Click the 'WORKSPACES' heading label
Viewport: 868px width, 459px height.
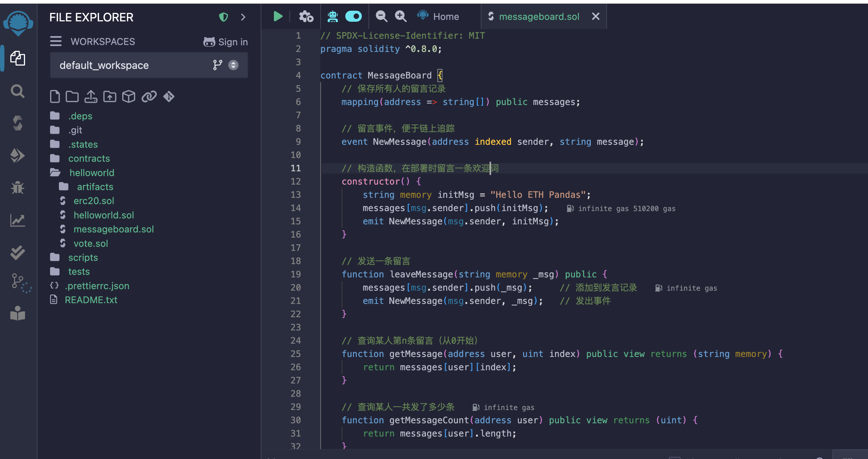103,42
